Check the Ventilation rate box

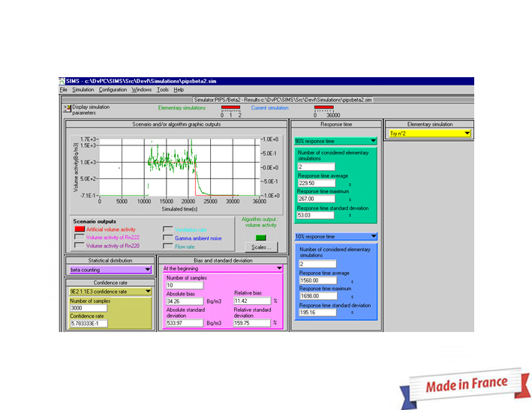coord(168,229)
